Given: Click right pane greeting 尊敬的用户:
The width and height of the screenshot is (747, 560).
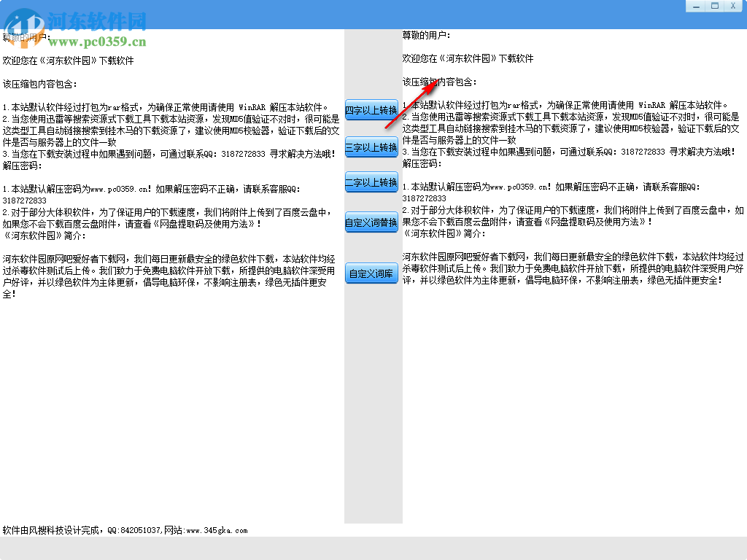Looking at the screenshot, I should [x=426, y=35].
